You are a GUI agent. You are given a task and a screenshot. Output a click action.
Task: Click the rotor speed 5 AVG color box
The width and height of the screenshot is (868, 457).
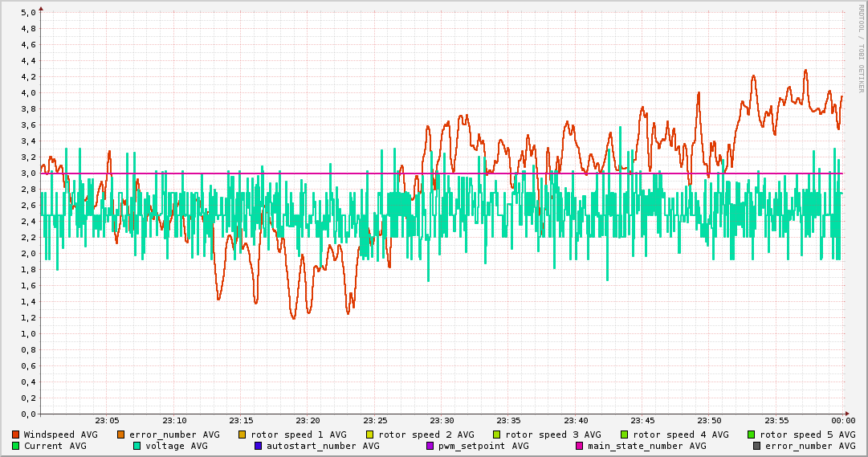pyautogui.click(x=752, y=435)
